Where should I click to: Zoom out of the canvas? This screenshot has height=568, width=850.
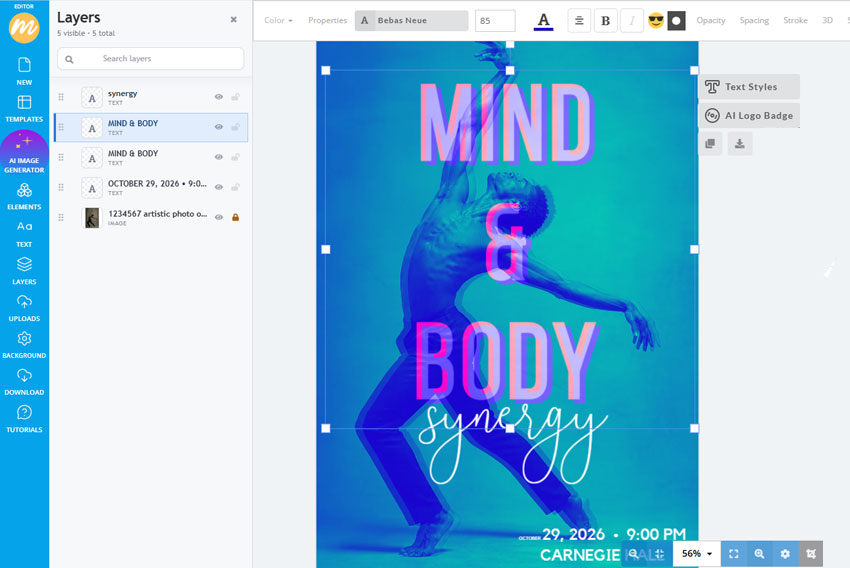pos(634,554)
